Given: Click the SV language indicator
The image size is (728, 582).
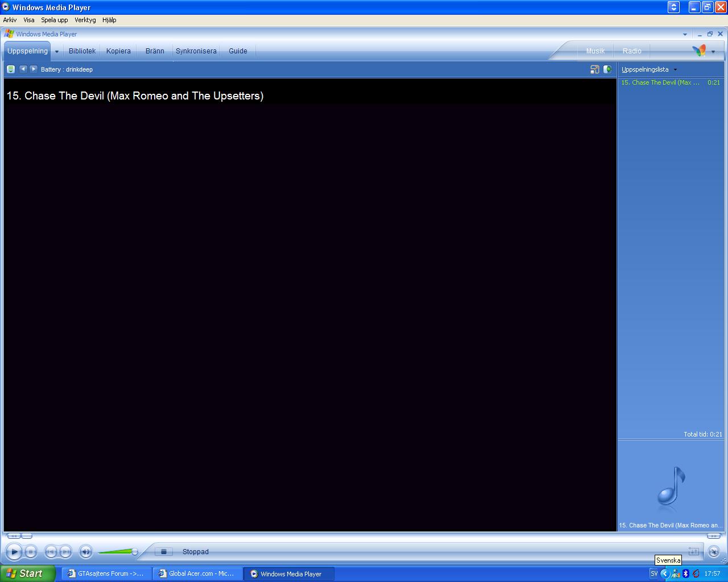Looking at the screenshot, I should tap(654, 573).
